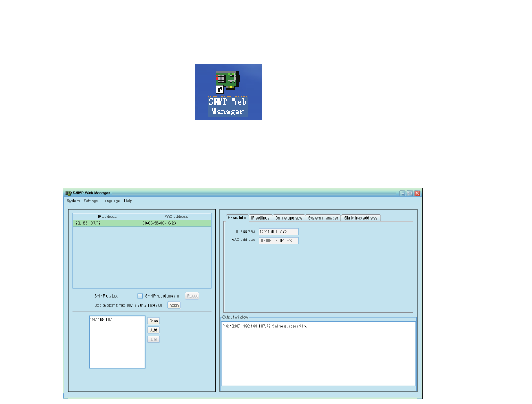Open the Help menu
The height and width of the screenshot is (404, 532).
(x=128, y=201)
